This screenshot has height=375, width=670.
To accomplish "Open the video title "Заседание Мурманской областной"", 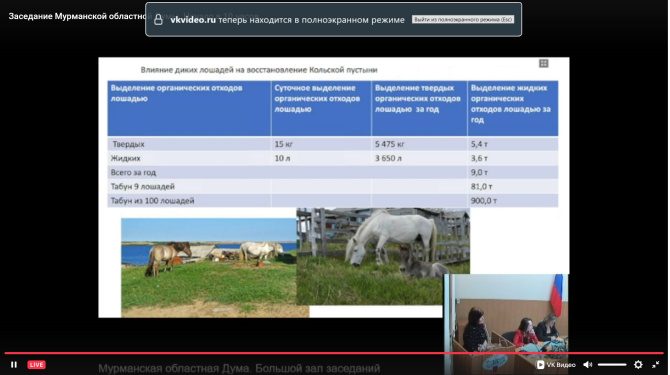I will click(77, 16).
